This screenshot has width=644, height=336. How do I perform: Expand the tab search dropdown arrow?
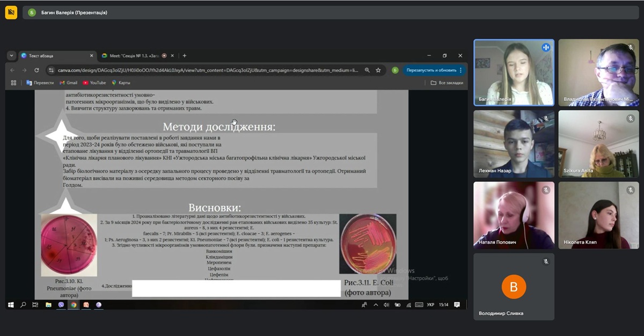coord(11,55)
